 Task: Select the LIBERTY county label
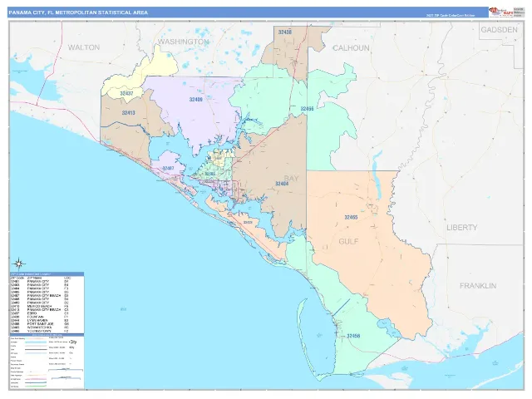click(x=462, y=227)
